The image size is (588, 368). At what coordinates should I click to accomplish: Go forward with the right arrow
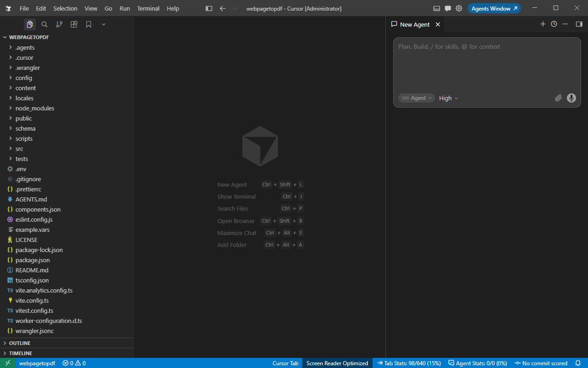coord(234,8)
